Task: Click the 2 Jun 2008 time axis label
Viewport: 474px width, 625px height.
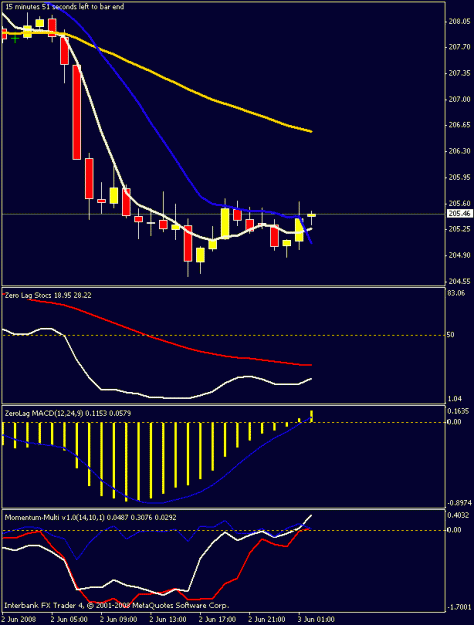Action: tap(19, 619)
